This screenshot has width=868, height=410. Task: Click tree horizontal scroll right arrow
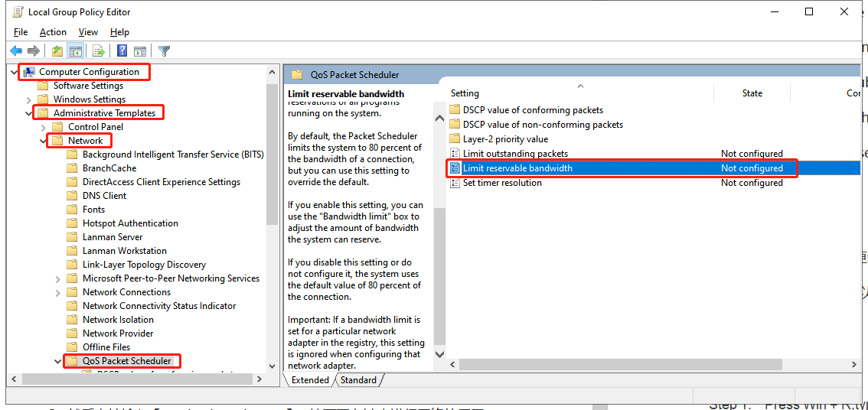[x=259, y=379]
